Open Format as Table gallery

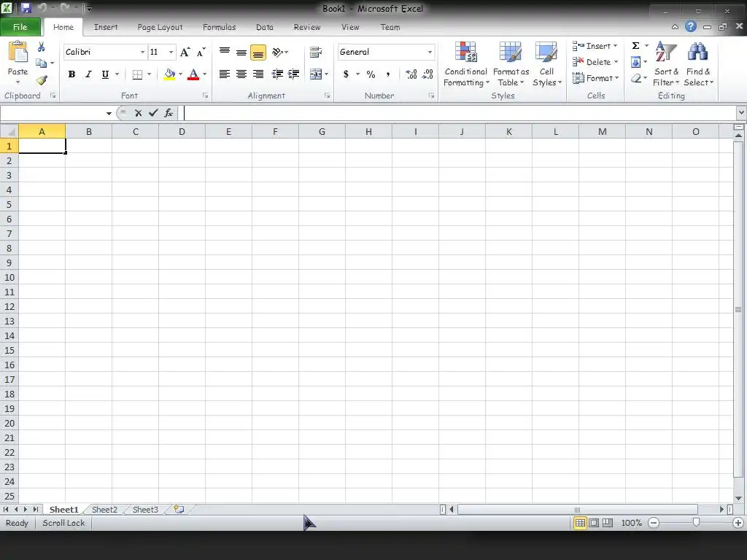[511, 64]
